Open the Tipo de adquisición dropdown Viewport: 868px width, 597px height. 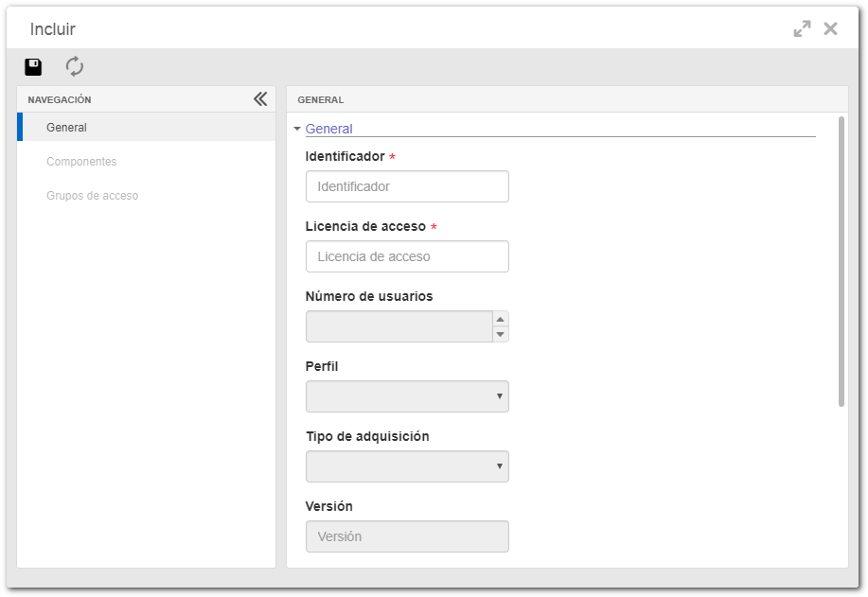click(407, 466)
